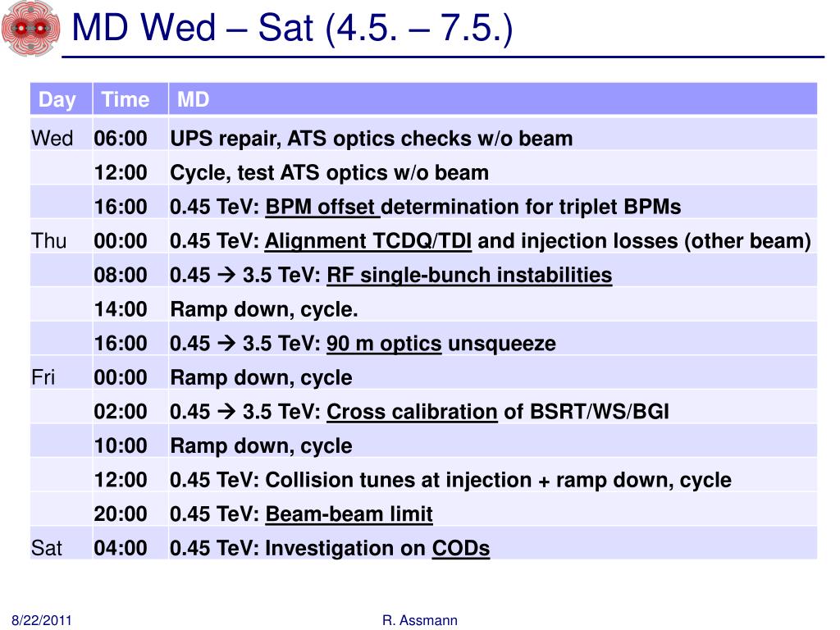Select the Fri 00:00 Ramp down row
The width and height of the screenshot is (840, 630).
point(424,377)
